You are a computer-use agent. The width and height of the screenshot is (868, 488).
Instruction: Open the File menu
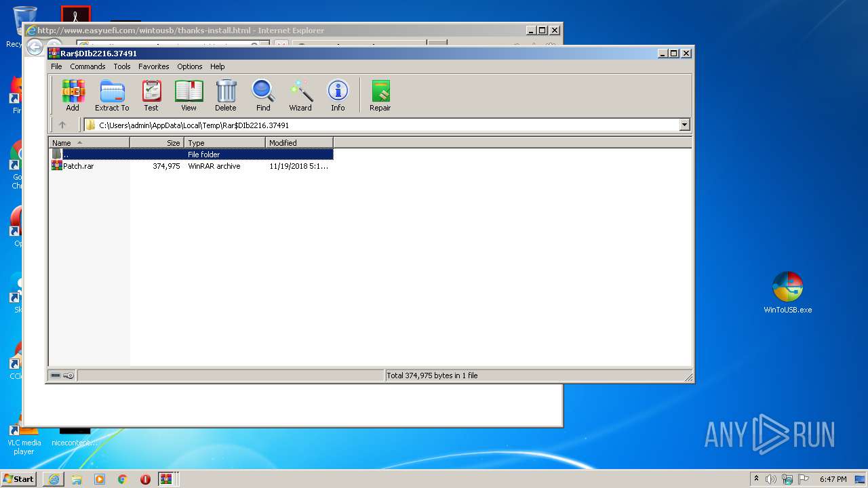pyautogui.click(x=56, y=66)
